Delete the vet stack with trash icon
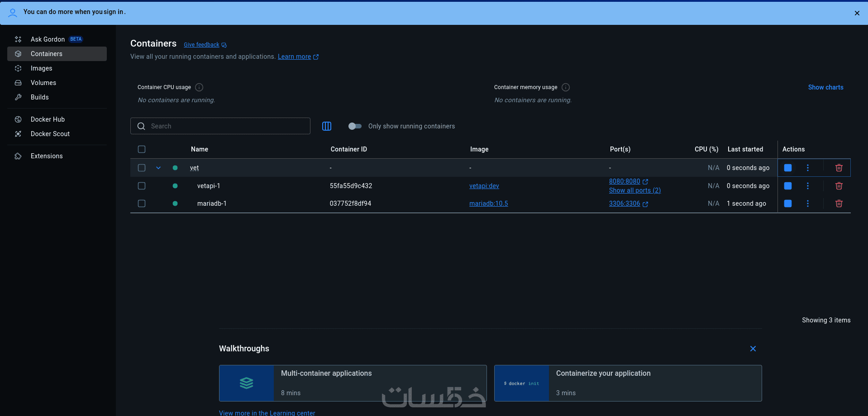Image resolution: width=868 pixels, height=416 pixels. click(x=839, y=168)
